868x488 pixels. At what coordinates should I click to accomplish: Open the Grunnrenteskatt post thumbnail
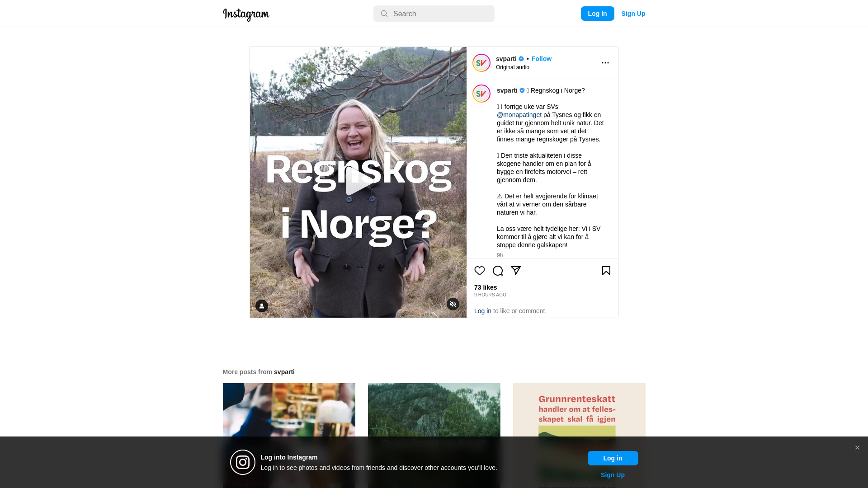tap(579, 435)
